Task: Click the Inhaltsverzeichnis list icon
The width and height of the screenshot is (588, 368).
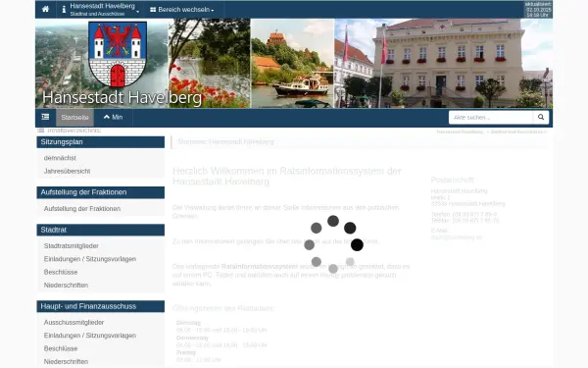Action: click(x=41, y=131)
